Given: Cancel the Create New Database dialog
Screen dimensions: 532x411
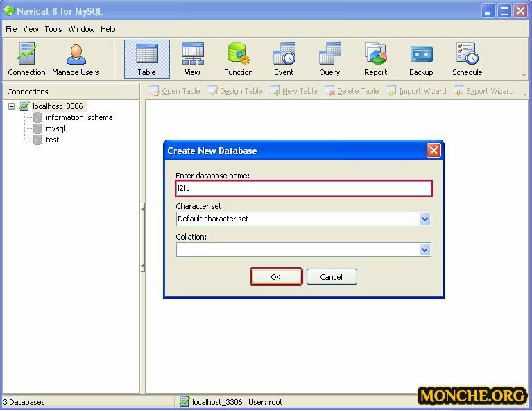Looking at the screenshot, I should point(331,277).
